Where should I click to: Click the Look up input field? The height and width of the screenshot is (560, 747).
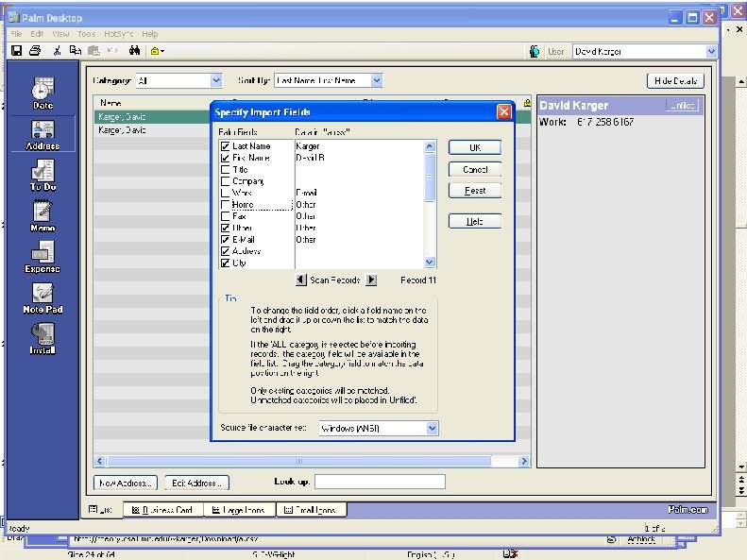380,482
